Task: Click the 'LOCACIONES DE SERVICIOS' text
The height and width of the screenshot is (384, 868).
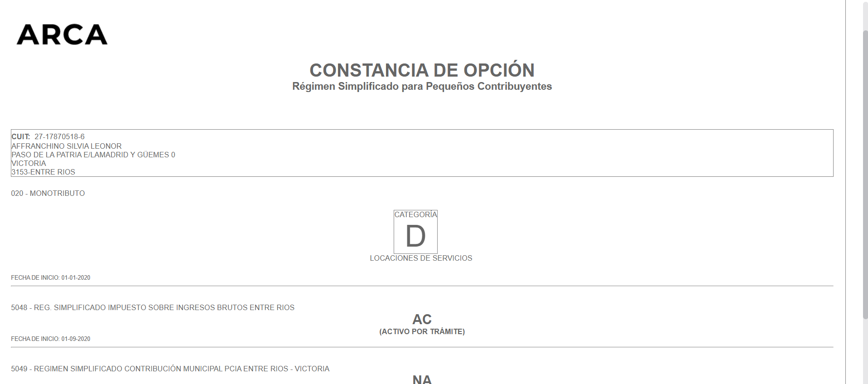Action: pyautogui.click(x=421, y=258)
